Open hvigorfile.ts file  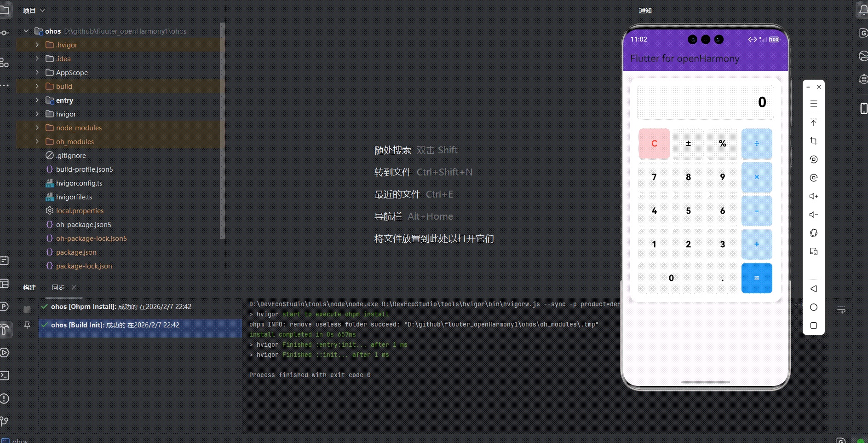coord(74,197)
